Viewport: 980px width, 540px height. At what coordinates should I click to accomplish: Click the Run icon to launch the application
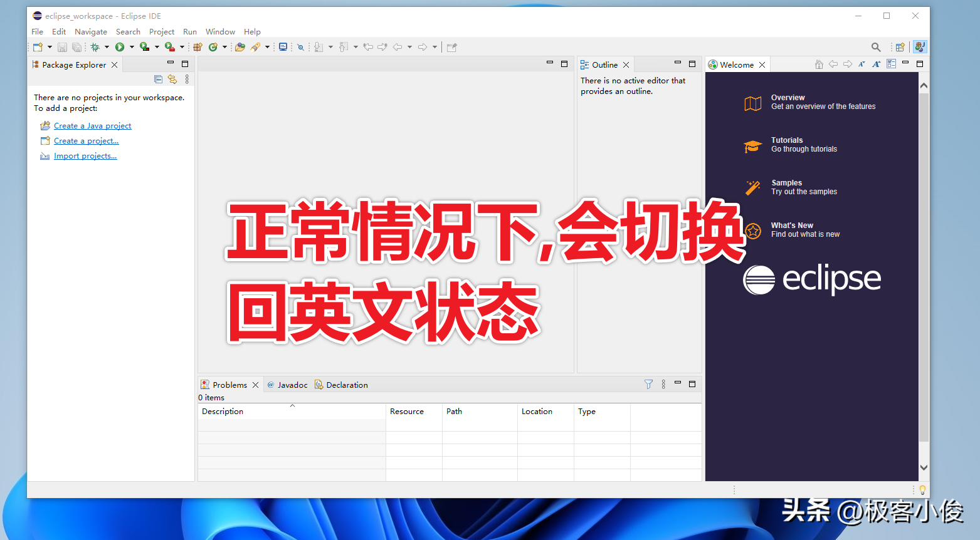120,47
